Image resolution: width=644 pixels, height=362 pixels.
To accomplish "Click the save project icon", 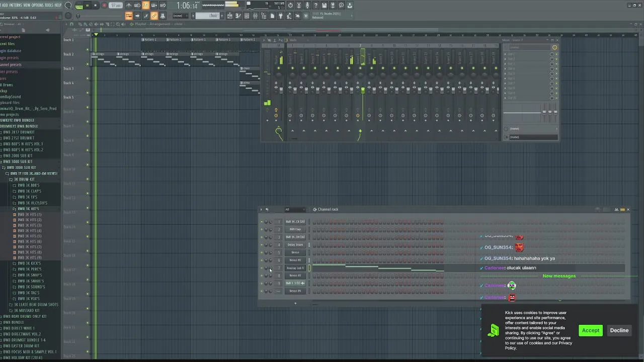I will [325, 6].
